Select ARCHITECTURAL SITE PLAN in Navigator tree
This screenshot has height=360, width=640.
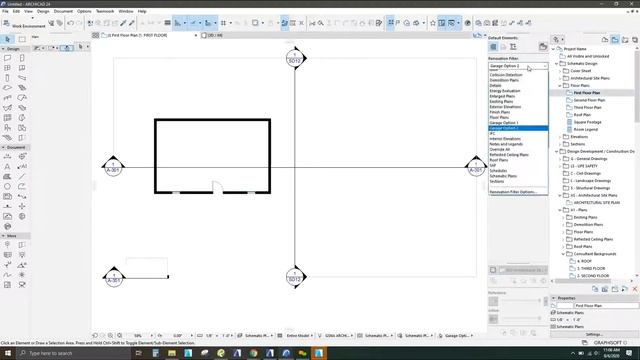596,202
